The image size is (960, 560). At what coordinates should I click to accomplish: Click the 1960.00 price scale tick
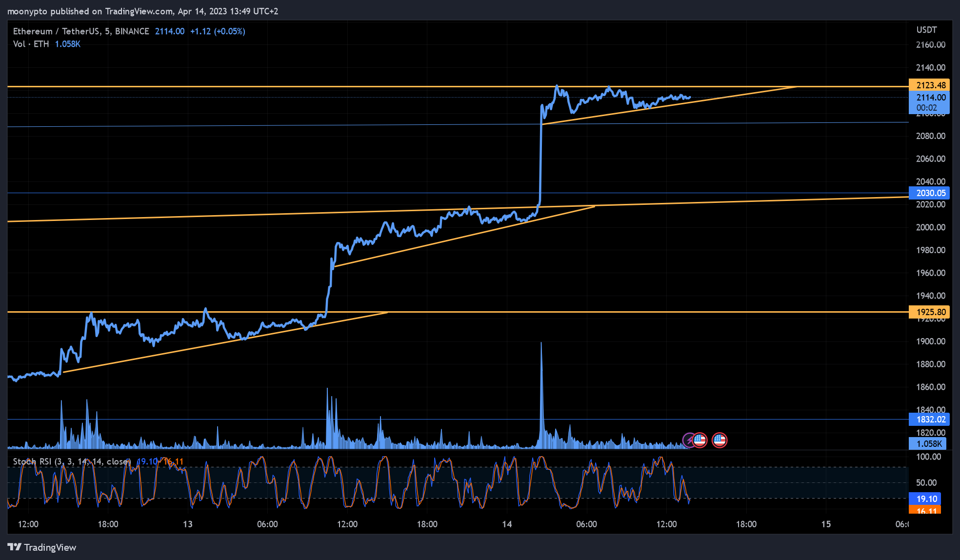[x=931, y=273]
